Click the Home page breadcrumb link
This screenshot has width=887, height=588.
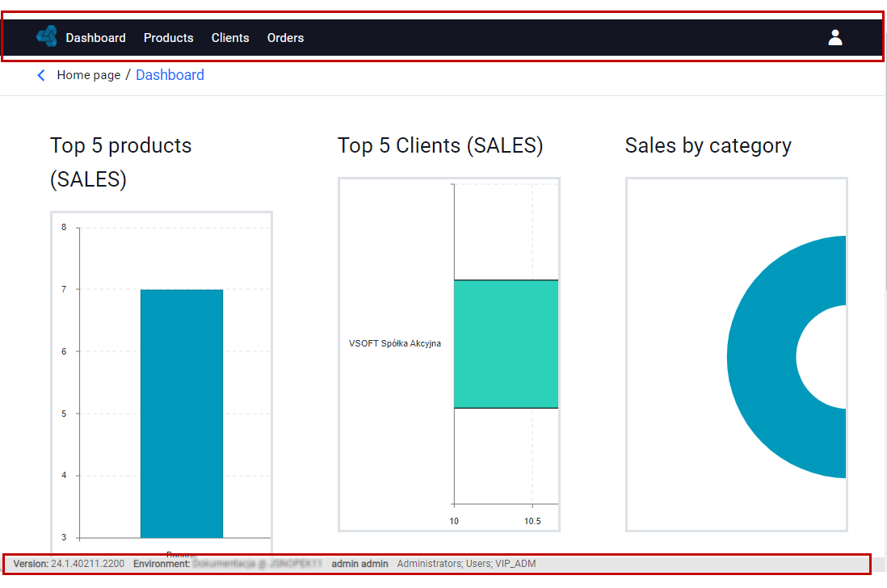[x=89, y=75]
